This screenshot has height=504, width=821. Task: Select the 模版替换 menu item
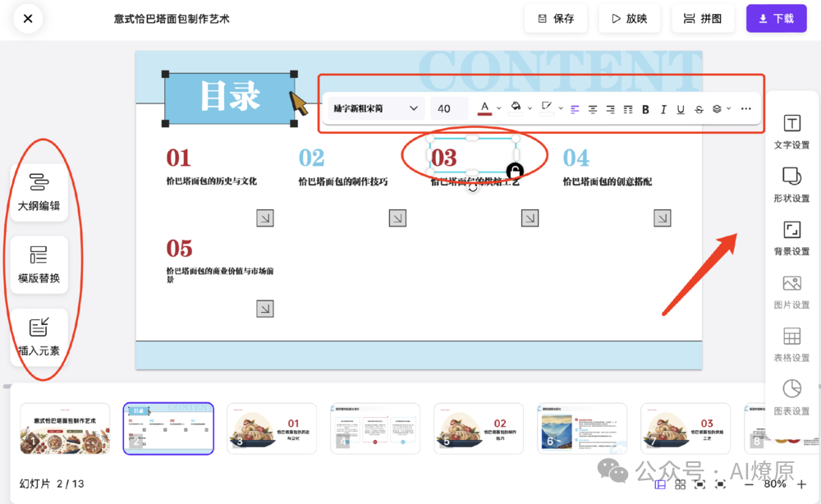coord(40,264)
